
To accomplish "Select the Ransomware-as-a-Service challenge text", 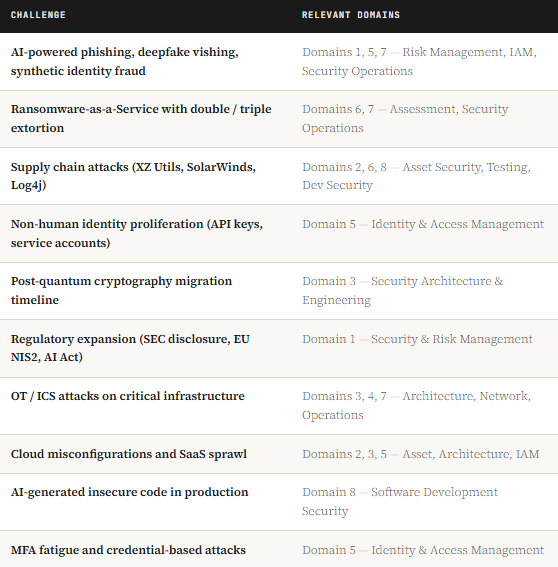I will (141, 119).
